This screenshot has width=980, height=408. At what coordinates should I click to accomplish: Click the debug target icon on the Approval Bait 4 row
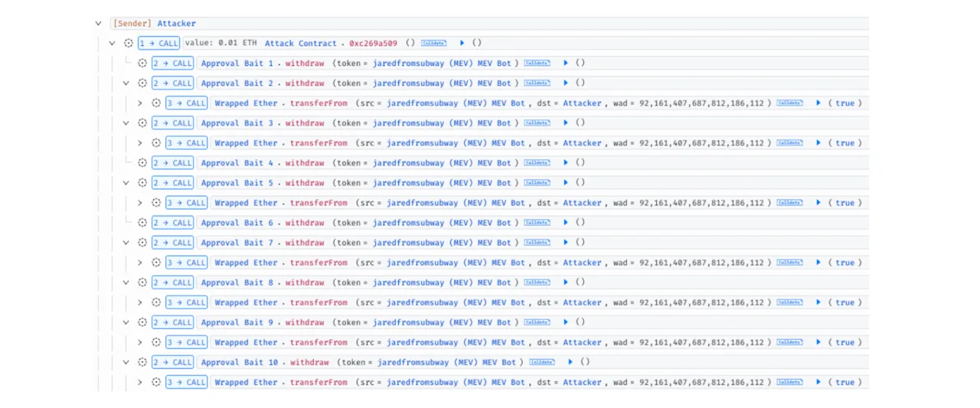(x=142, y=163)
